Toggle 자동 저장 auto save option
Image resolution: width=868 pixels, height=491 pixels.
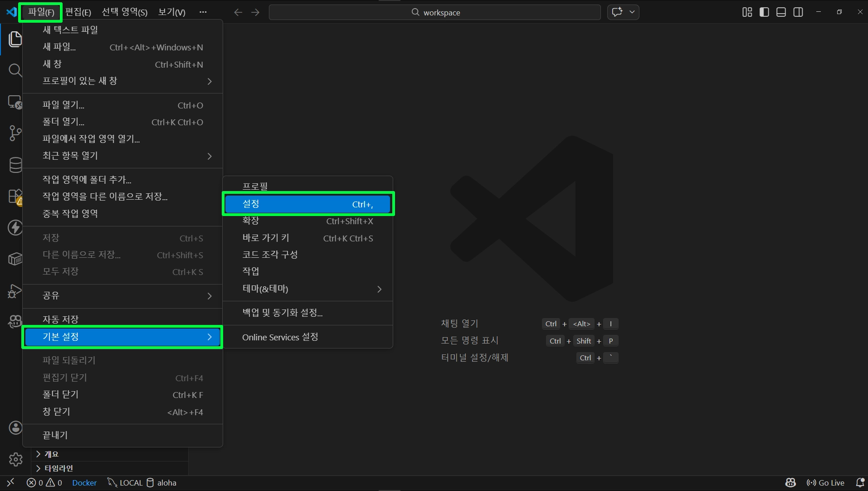click(122, 319)
